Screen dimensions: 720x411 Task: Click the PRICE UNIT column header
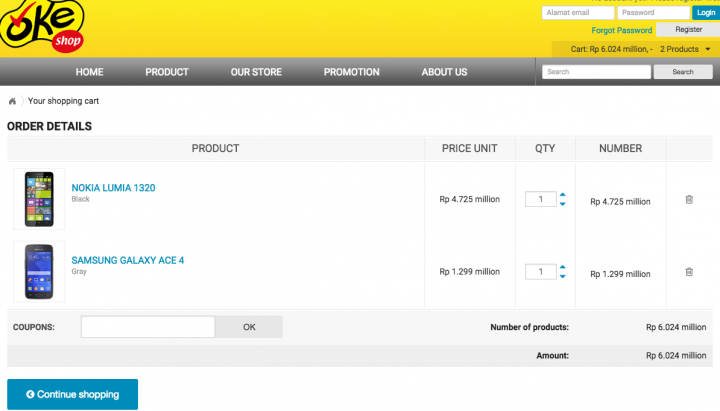click(469, 148)
